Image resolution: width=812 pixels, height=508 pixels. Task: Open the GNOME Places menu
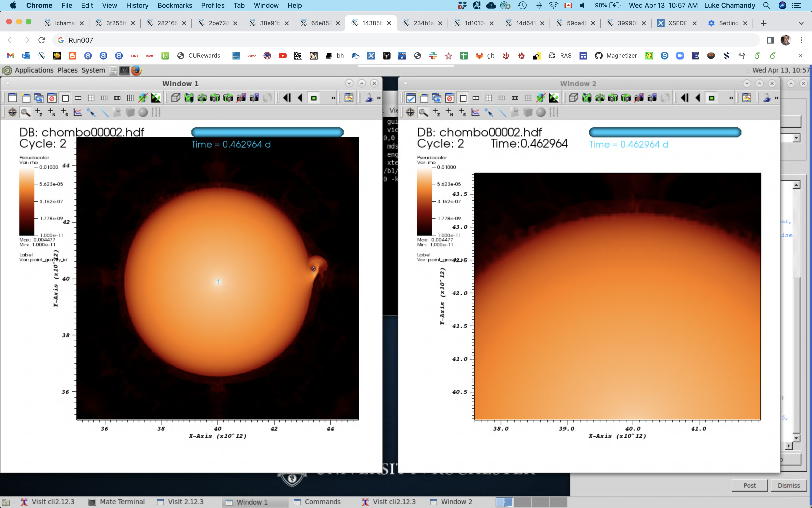(x=67, y=70)
